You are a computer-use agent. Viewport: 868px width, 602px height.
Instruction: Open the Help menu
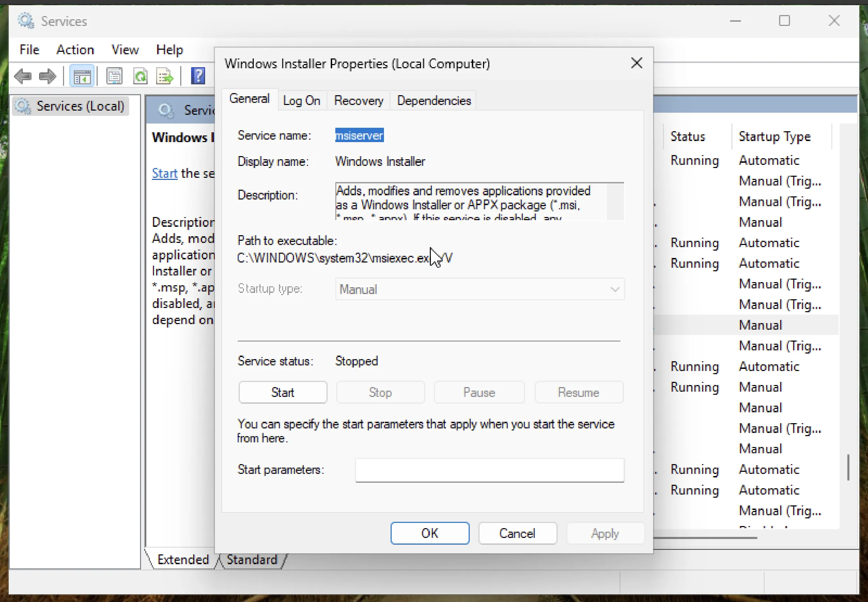[x=170, y=49]
